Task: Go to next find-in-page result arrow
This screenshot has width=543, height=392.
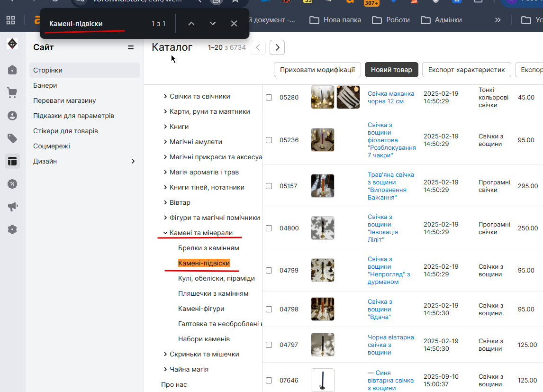Action: [213, 24]
